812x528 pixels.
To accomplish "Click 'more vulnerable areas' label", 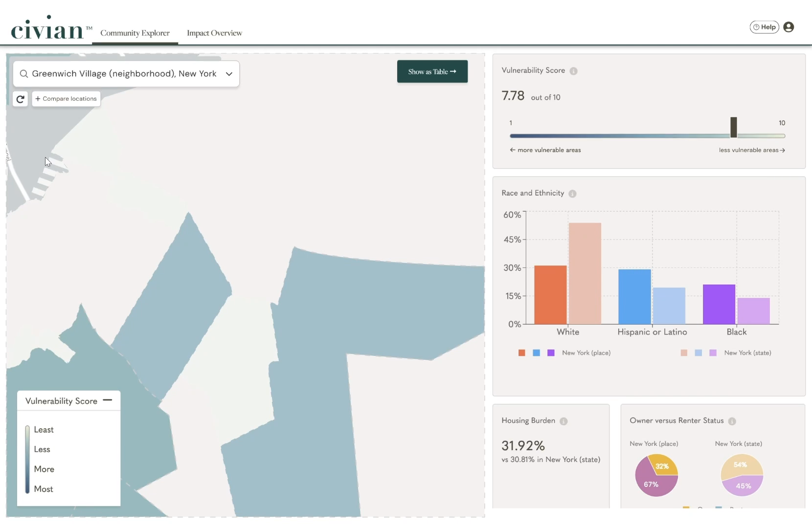I will [x=549, y=150].
